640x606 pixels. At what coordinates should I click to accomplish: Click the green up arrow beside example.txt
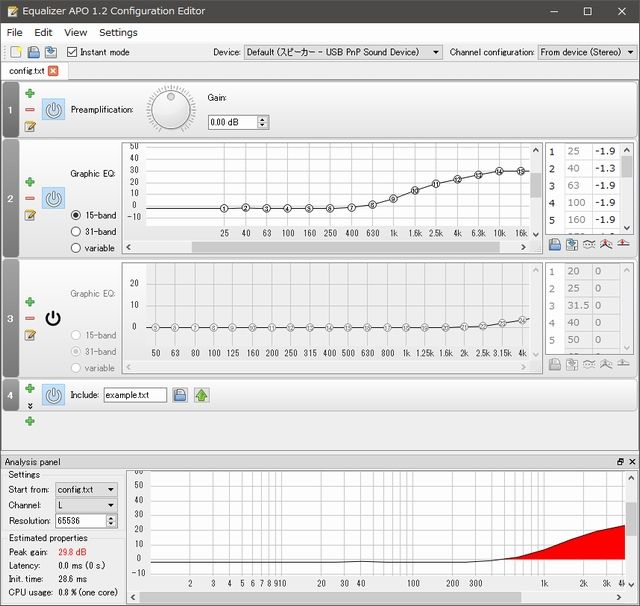(201, 395)
